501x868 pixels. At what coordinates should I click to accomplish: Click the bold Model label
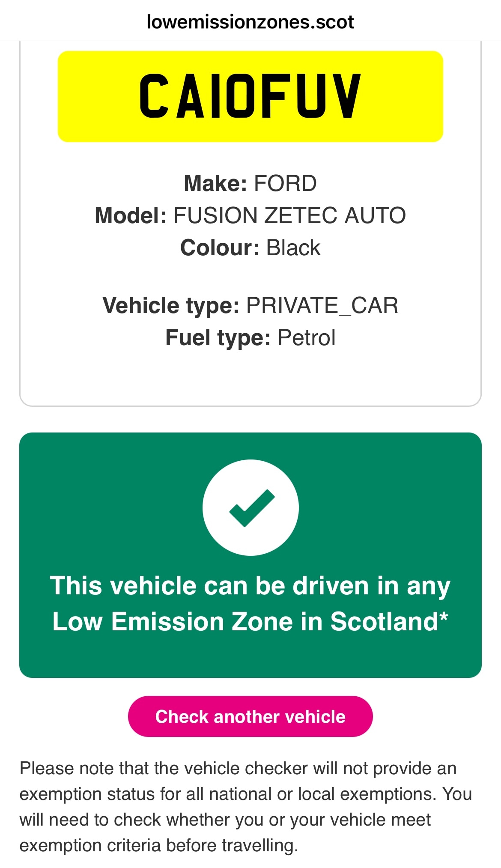131,215
